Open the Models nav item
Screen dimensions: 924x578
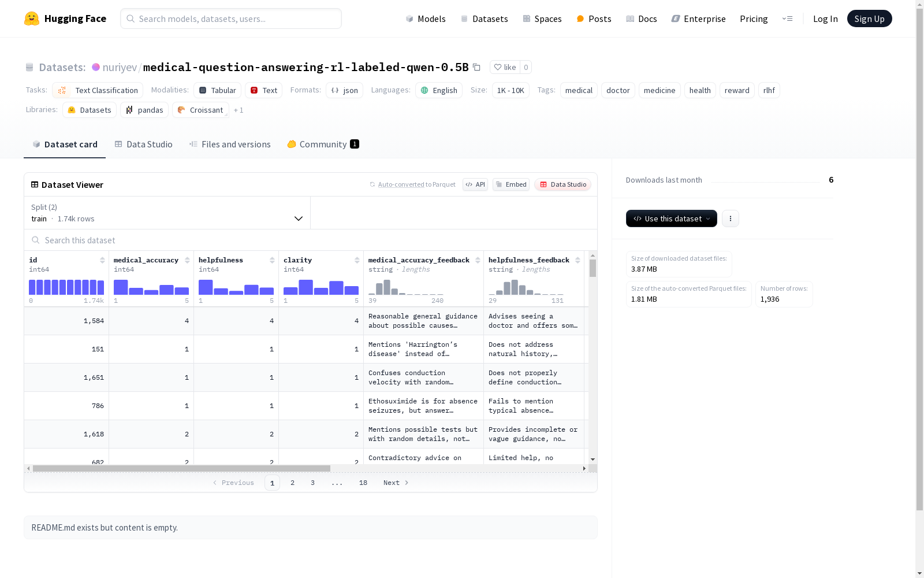coord(426,18)
